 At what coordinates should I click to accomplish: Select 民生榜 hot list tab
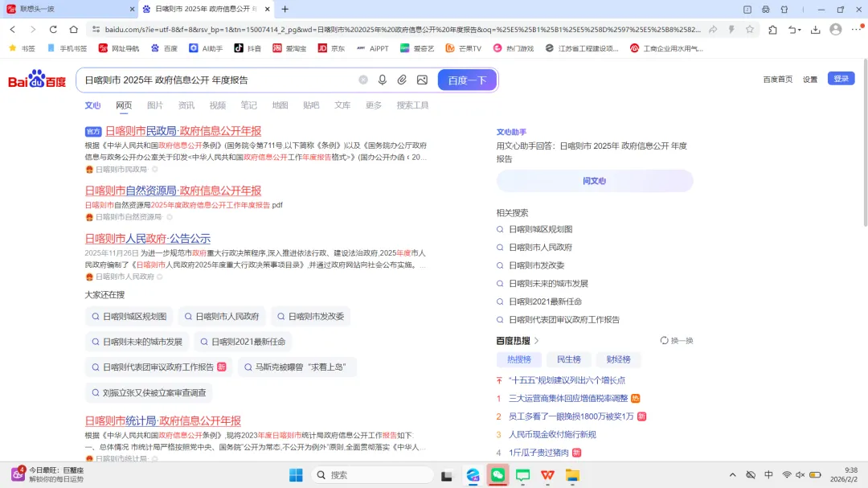pos(568,359)
